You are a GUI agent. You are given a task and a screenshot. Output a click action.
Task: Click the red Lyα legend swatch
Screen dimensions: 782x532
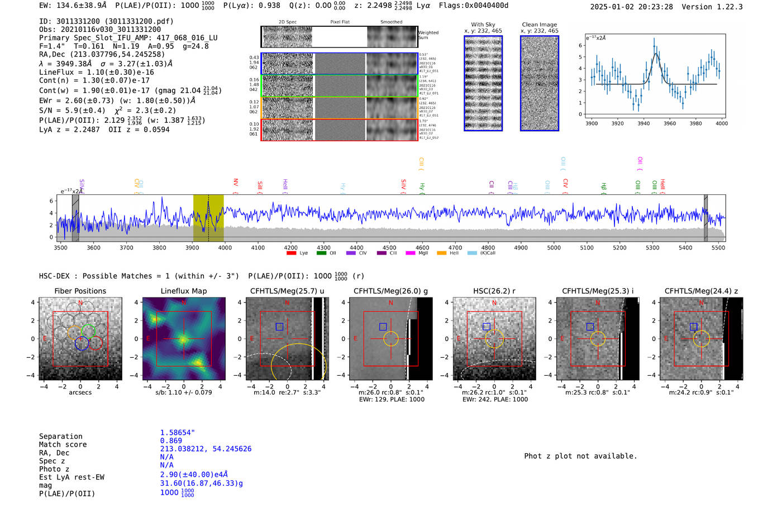coord(291,253)
